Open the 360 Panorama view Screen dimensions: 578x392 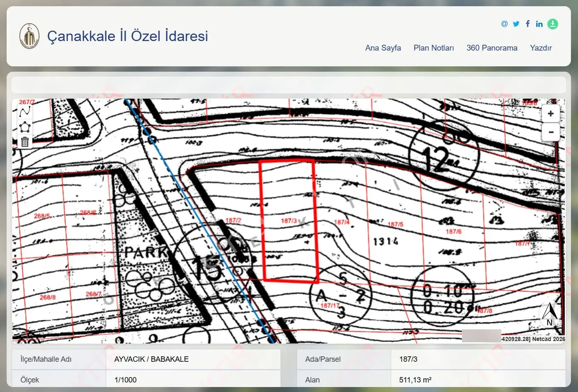coord(492,48)
